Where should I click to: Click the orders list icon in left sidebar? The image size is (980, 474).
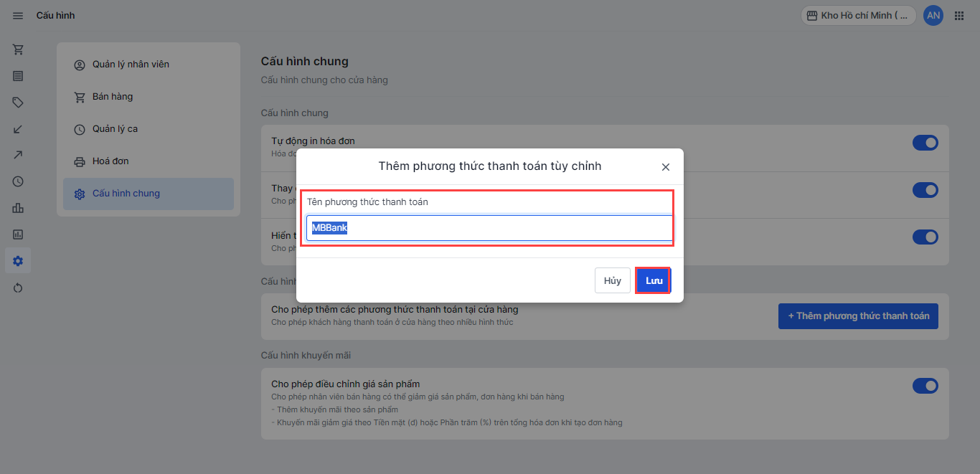(18, 76)
